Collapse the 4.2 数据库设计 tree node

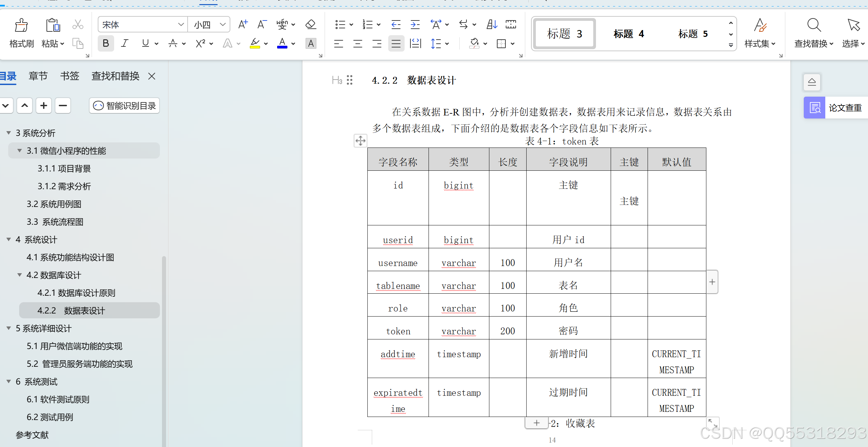pyautogui.click(x=20, y=275)
